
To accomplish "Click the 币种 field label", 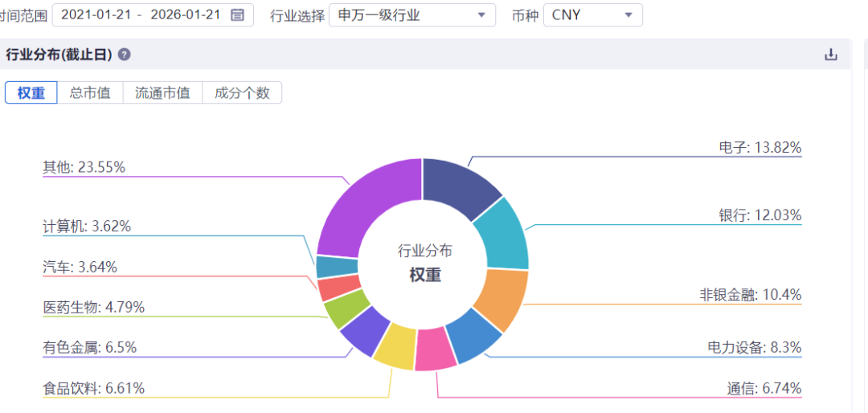I will point(524,15).
